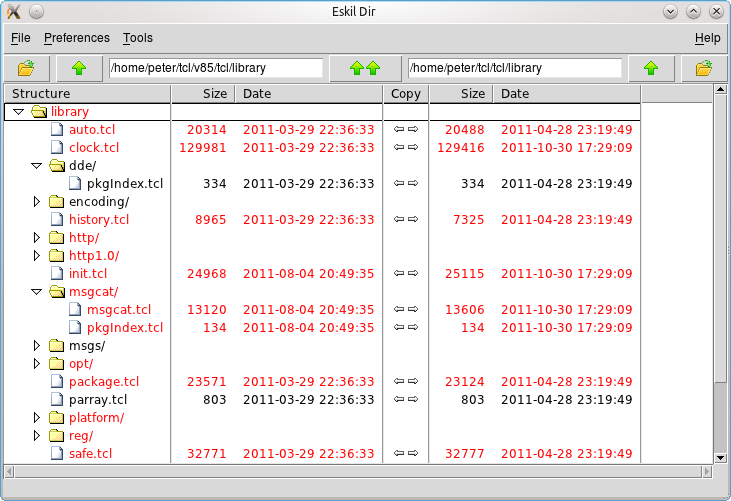Click the left directory path field

pos(215,68)
